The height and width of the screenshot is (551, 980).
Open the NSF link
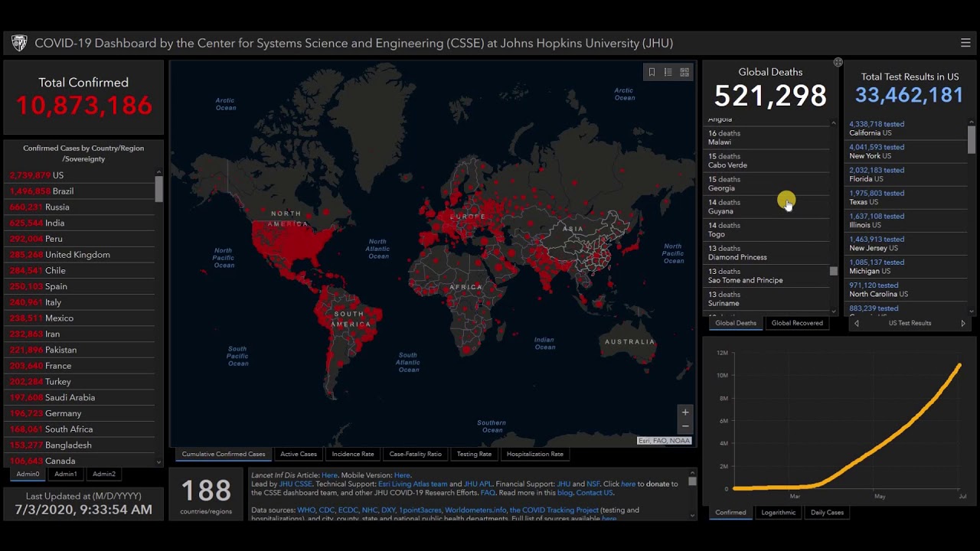click(593, 484)
